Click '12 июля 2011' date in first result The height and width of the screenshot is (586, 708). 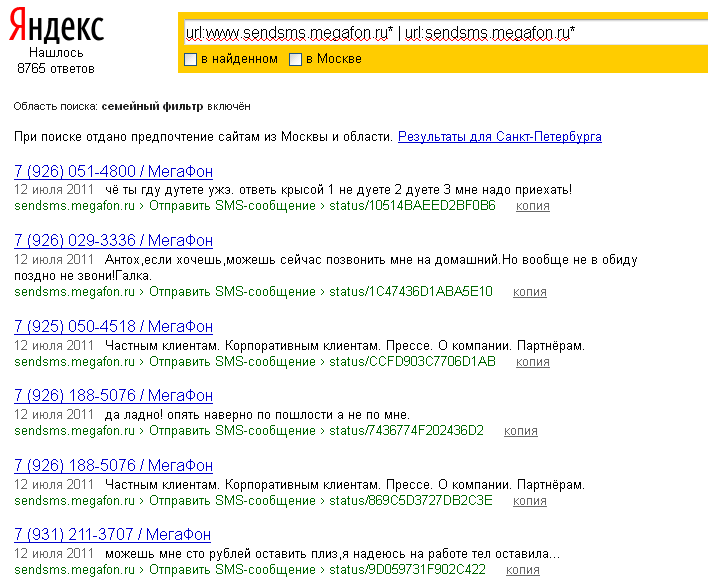(x=54, y=190)
